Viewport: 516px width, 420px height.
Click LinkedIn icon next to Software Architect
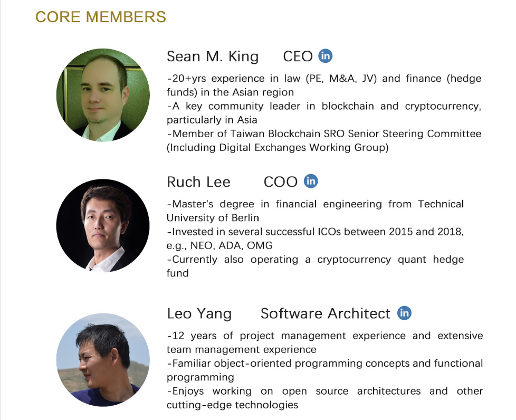tap(404, 313)
